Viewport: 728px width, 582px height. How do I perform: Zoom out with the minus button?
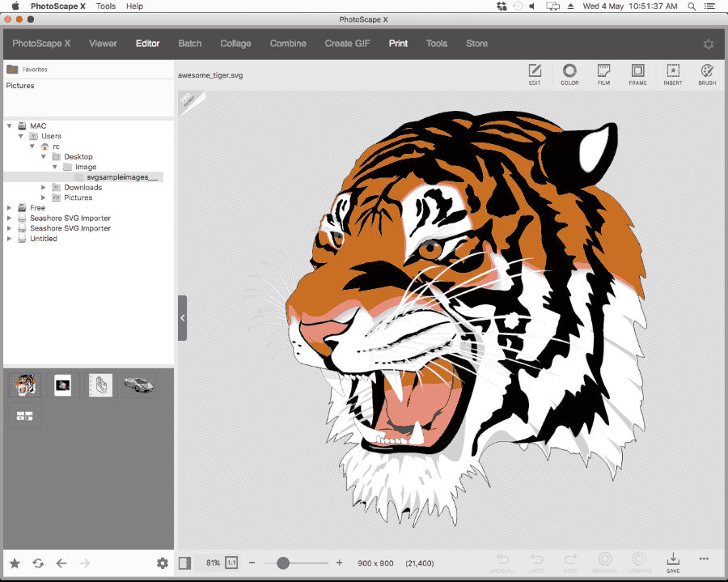(252, 563)
